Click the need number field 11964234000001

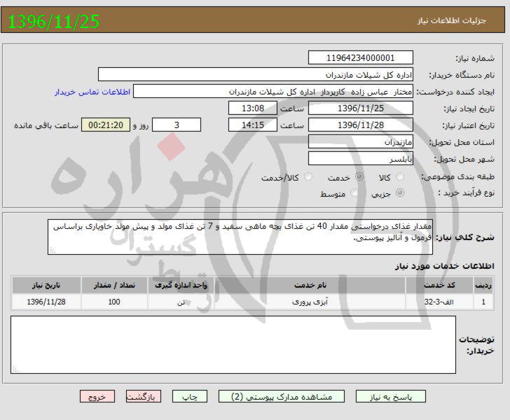tap(360, 58)
